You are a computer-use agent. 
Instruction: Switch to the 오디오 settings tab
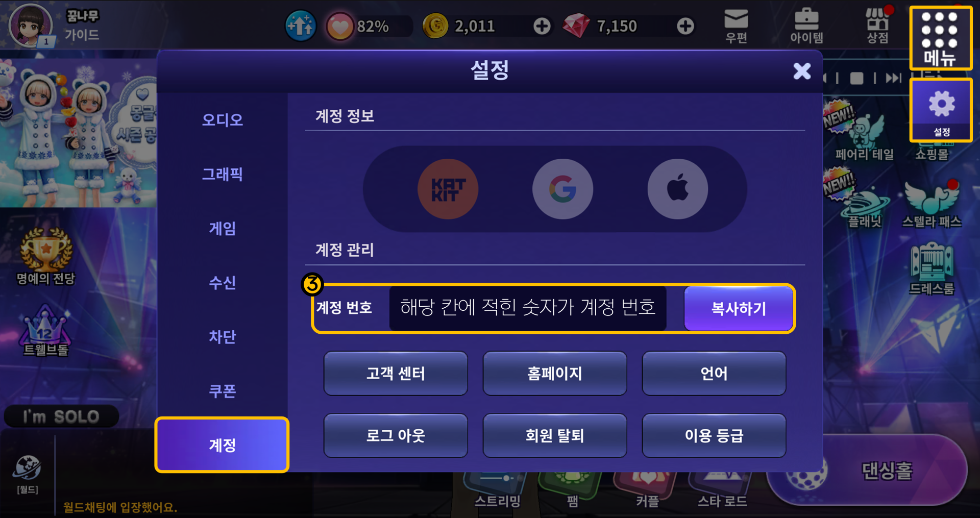[222, 120]
